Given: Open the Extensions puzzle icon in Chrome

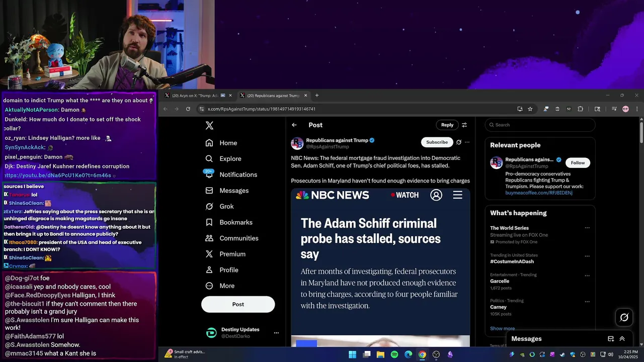Looking at the screenshot, I should tap(580, 109).
